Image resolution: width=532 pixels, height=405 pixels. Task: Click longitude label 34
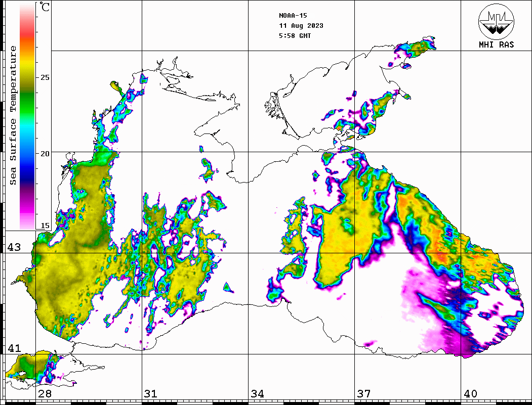tap(258, 394)
